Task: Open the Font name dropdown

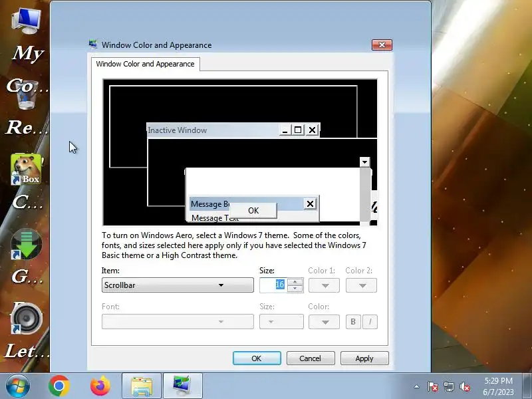Action: click(178, 321)
